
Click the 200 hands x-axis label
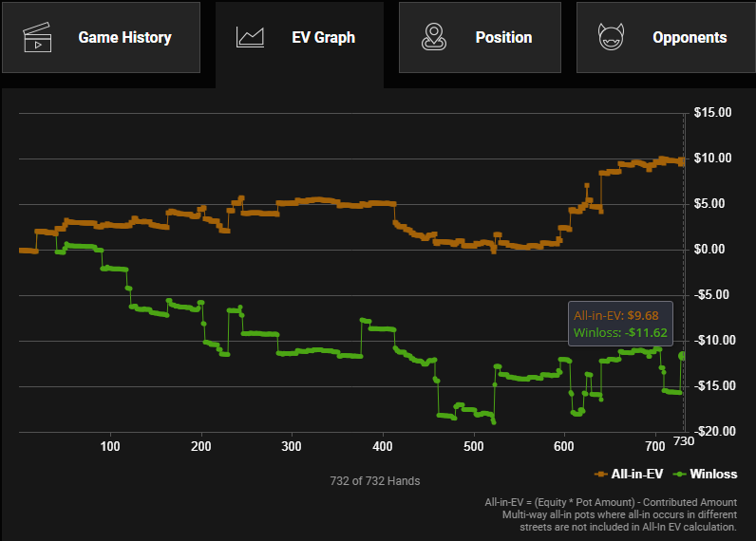(x=200, y=446)
